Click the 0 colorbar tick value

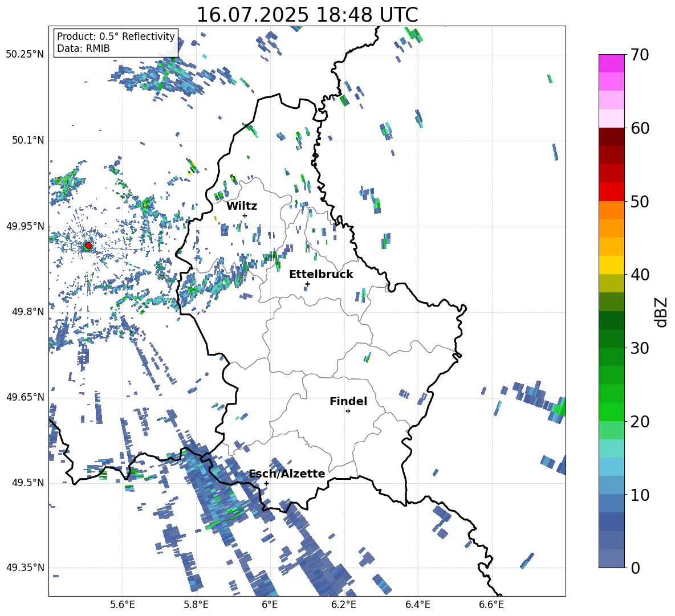pyautogui.click(x=635, y=568)
